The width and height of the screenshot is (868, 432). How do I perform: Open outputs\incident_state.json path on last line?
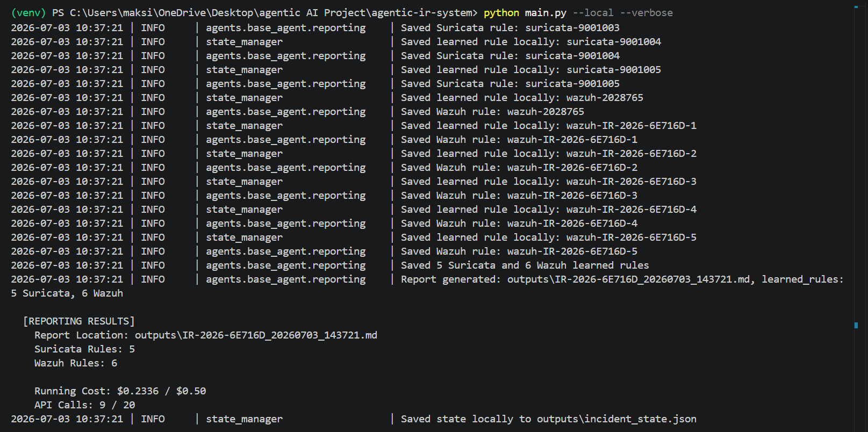[x=616, y=419]
